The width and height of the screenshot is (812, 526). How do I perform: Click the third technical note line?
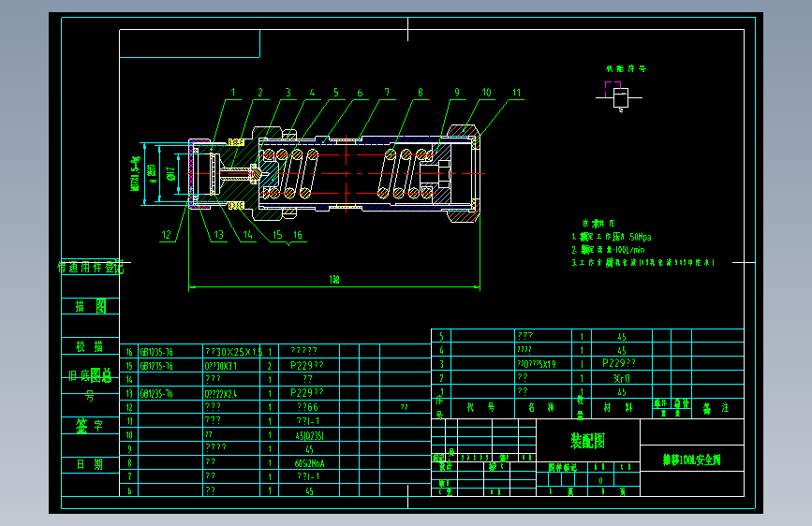643,262
